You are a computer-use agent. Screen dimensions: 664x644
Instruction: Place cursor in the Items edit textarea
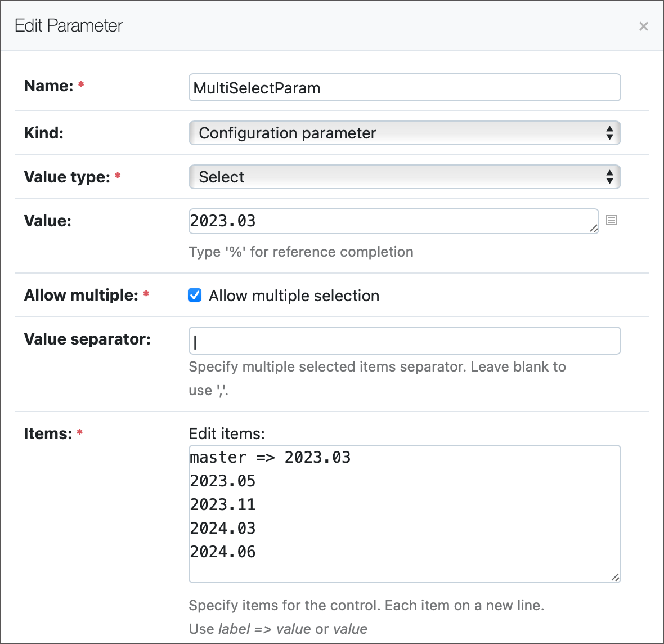404,512
